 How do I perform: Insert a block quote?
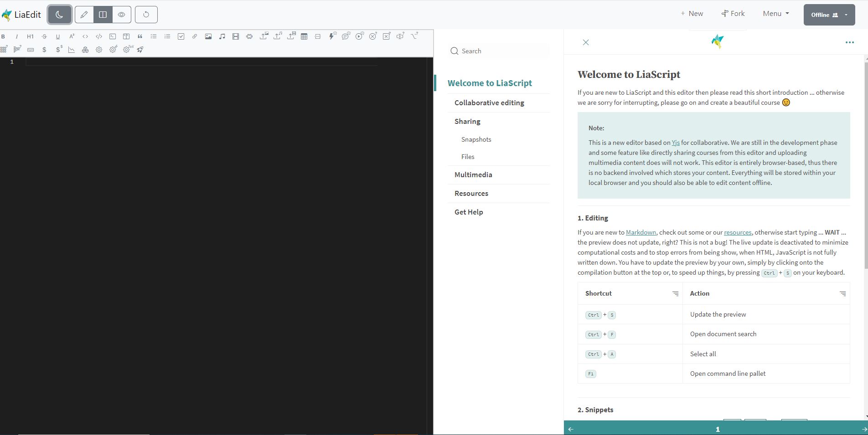140,36
